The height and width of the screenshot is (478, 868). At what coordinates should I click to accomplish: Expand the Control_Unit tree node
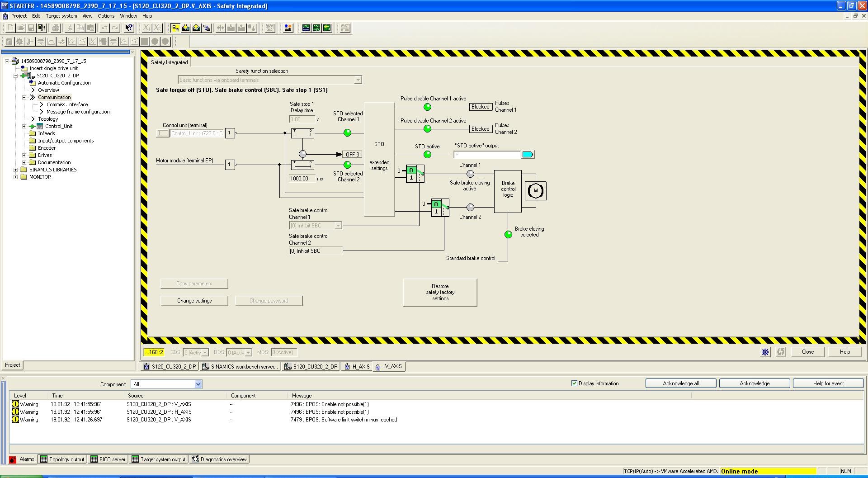point(24,126)
